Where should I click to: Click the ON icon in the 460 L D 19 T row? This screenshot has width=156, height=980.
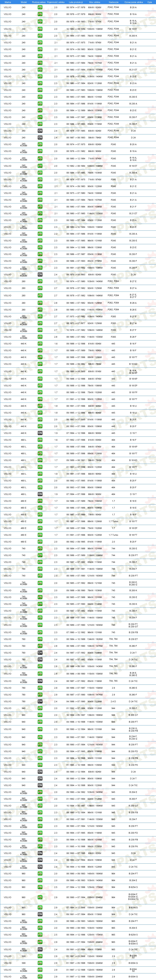pos(40,494)
